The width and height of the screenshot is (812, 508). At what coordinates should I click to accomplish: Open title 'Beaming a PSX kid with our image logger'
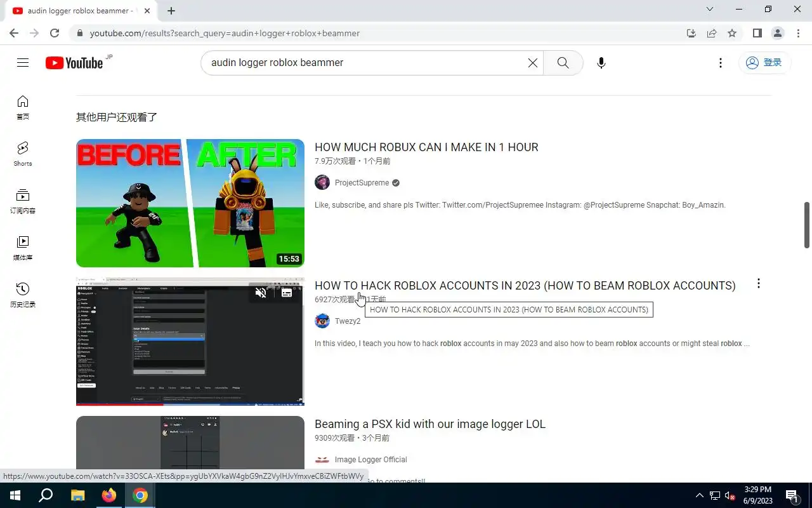tap(430, 424)
